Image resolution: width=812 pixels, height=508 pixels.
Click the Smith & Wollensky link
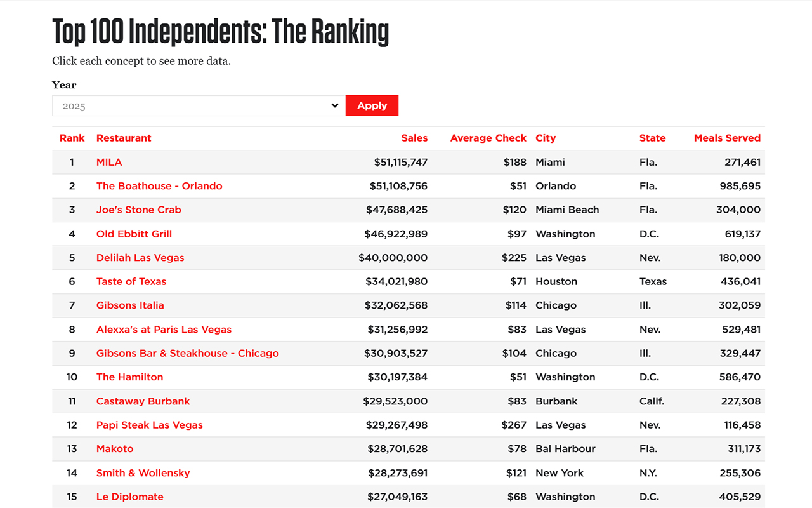[143, 472]
